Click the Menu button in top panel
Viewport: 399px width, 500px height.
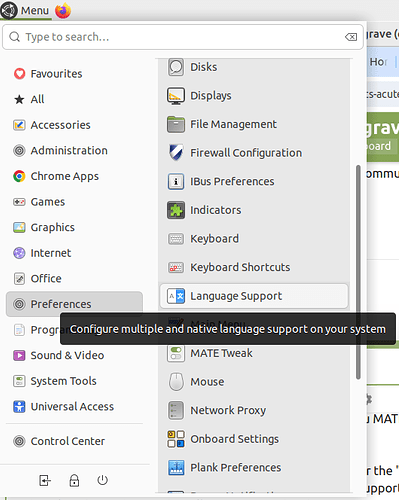pos(26,10)
